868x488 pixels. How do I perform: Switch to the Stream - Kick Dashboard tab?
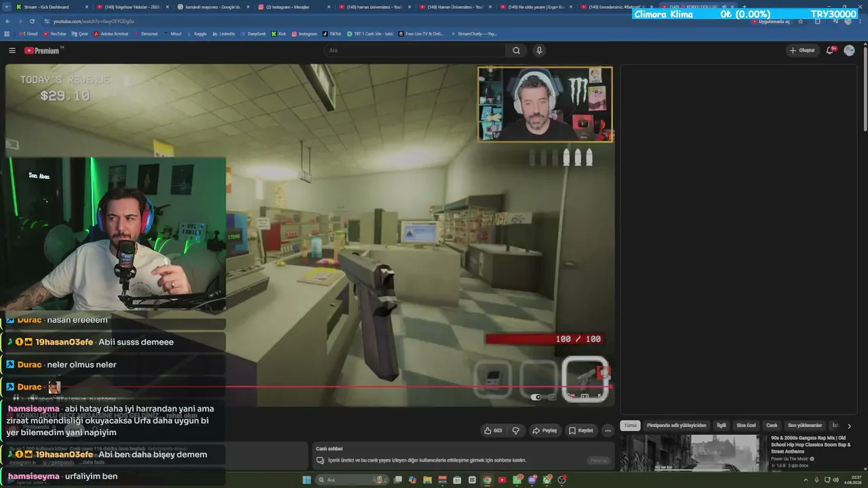coord(51,7)
